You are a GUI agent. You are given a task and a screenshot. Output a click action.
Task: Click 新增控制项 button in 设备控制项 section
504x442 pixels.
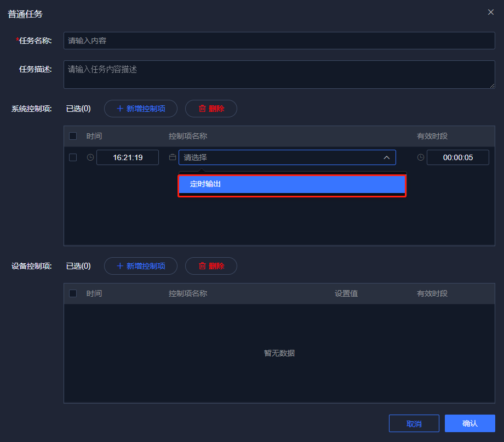click(x=141, y=266)
